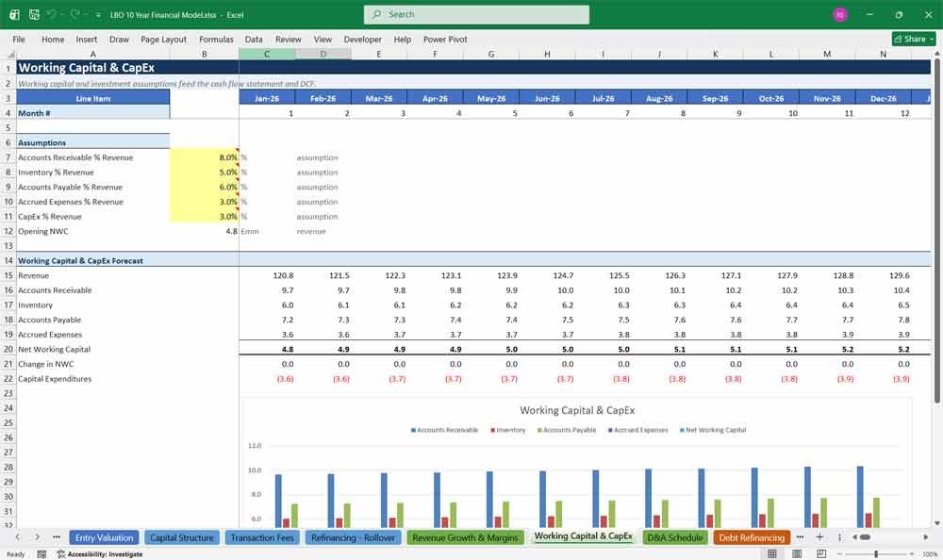The width and height of the screenshot is (943, 560).
Task: Click next sheet navigation arrow
Action: [38, 537]
